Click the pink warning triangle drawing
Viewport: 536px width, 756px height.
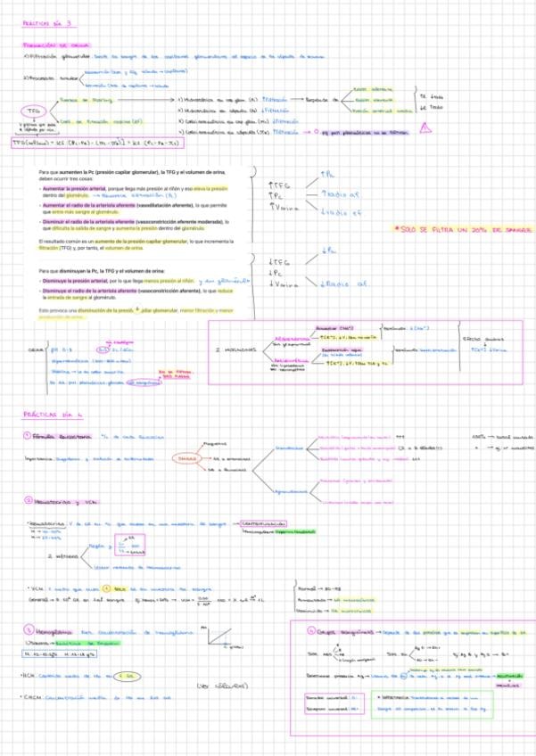point(425,127)
